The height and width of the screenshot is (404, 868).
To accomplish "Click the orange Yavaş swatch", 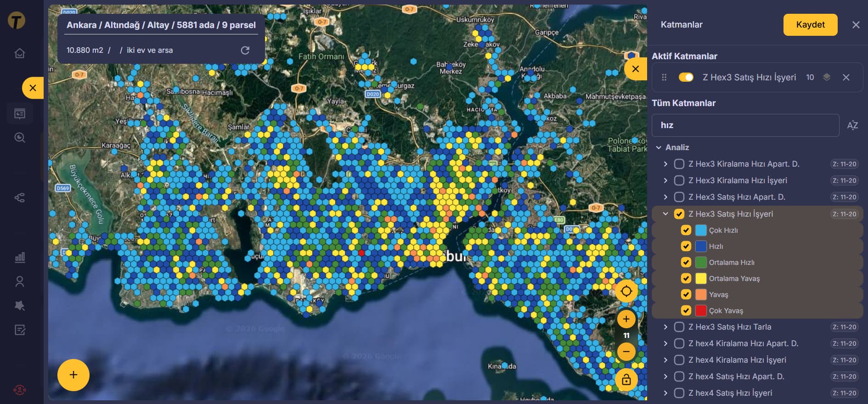I will pos(701,295).
